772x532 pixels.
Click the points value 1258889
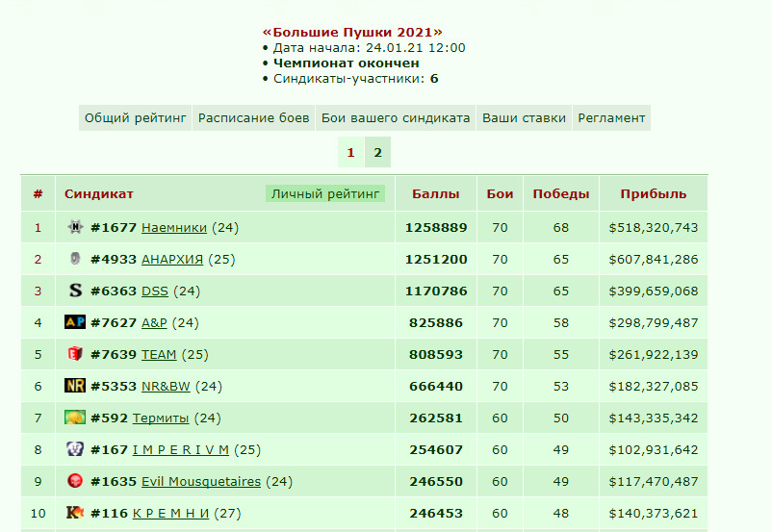coord(436,228)
